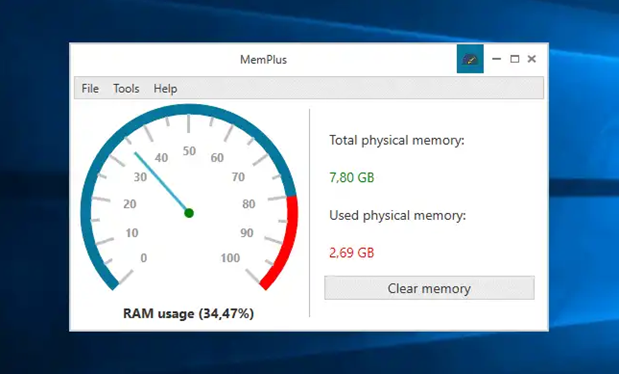Click the gauge number 30
Viewport: 619px width, 374px height.
[x=140, y=177]
